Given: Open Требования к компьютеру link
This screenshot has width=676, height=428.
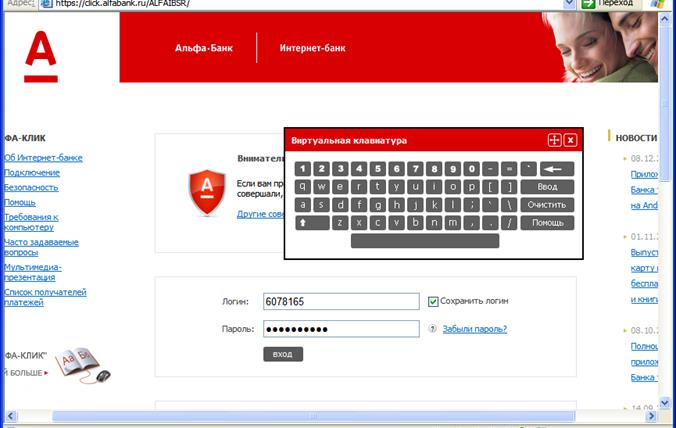Looking at the screenshot, I should [31, 222].
